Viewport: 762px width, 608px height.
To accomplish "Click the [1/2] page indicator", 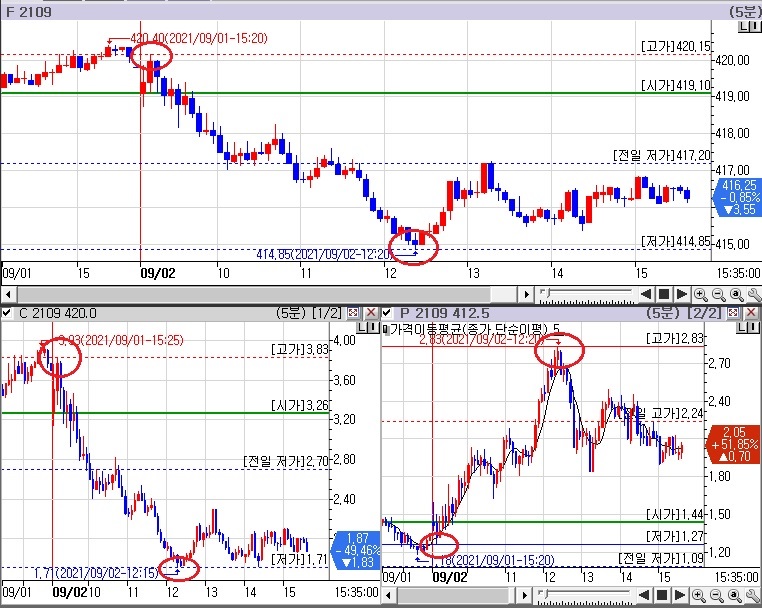I will pos(328,313).
